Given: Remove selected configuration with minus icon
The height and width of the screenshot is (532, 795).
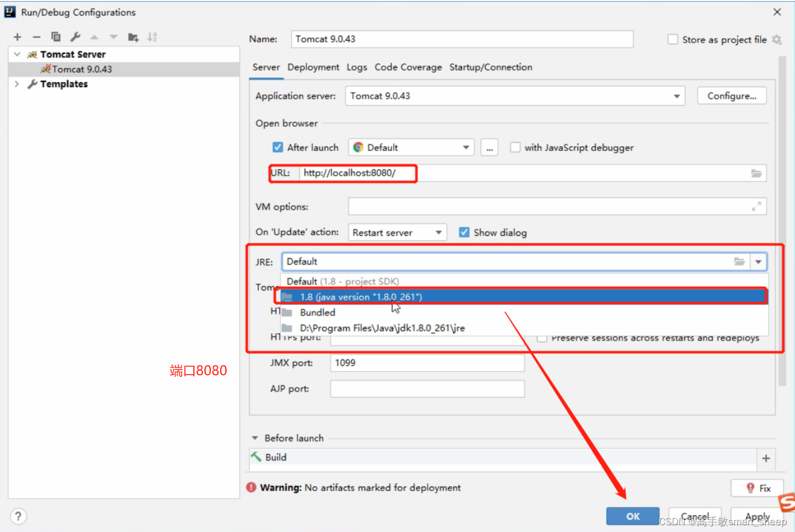Looking at the screenshot, I should [36, 37].
